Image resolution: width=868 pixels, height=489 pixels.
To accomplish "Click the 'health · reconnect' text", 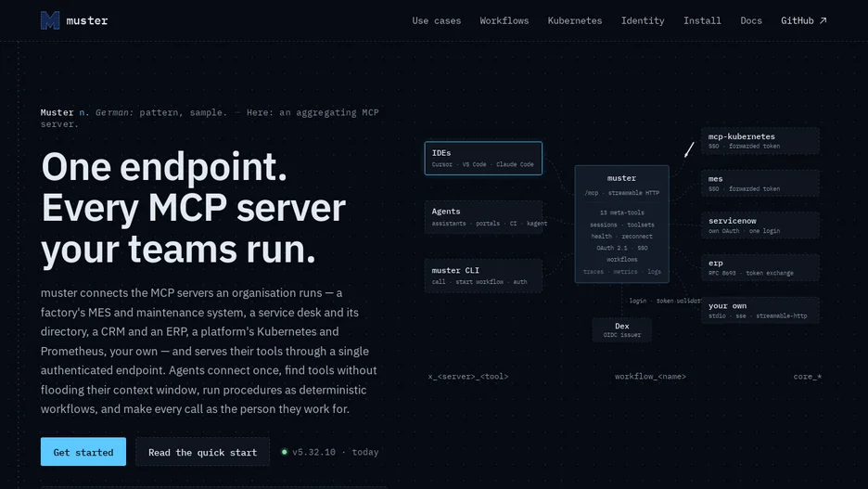I will click(621, 237).
